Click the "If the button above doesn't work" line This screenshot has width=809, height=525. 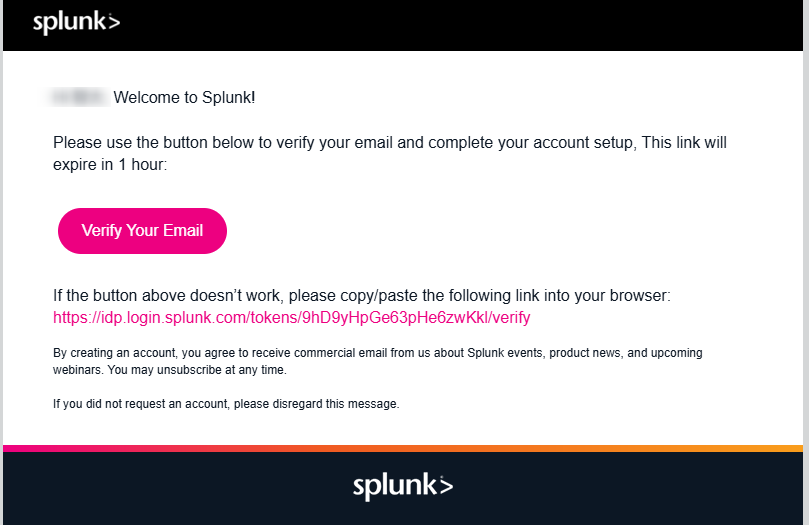[361, 296]
